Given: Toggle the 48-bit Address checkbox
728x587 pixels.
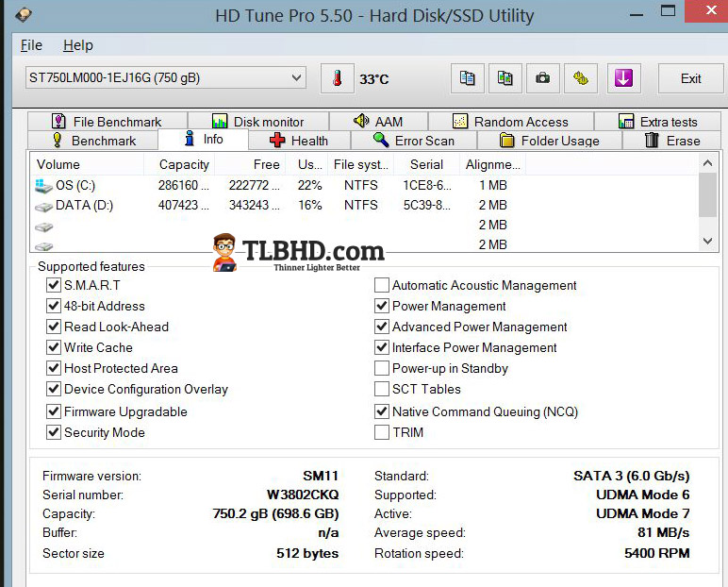Looking at the screenshot, I should [54, 306].
